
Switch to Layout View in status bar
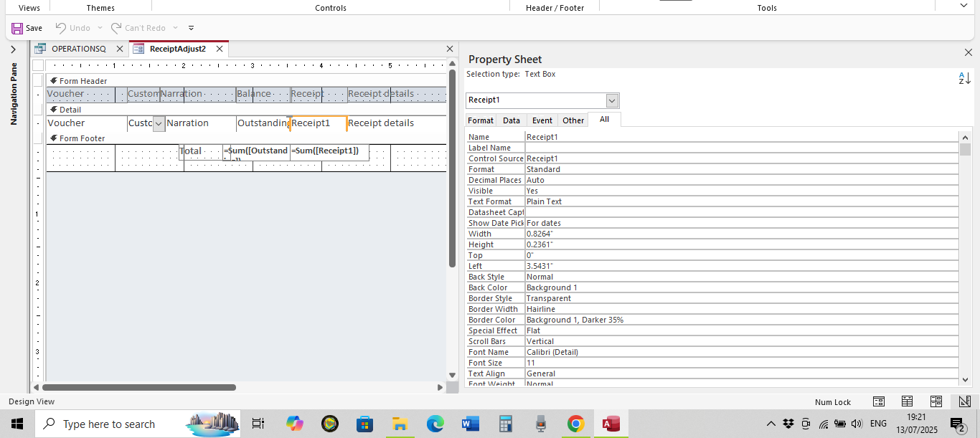click(x=936, y=401)
